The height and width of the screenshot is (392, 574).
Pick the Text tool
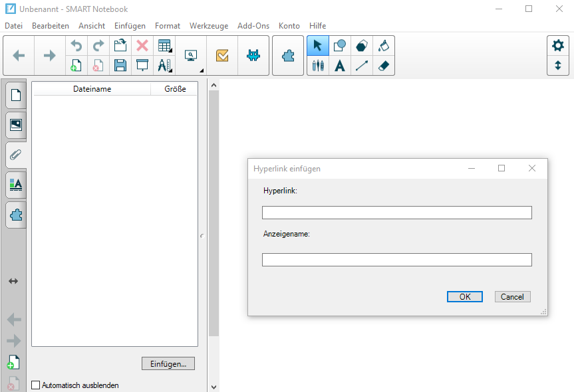click(x=340, y=65)
